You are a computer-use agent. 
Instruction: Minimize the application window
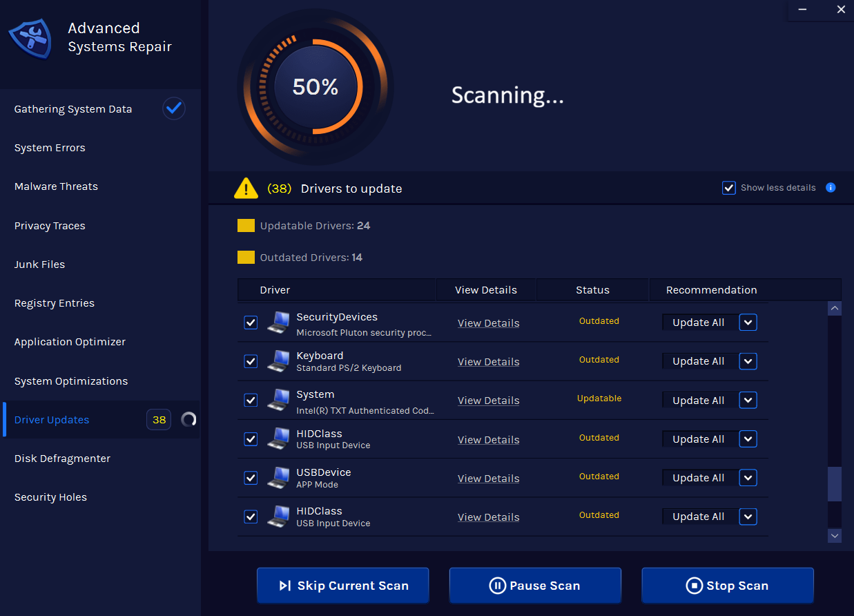tap(802, 10)
